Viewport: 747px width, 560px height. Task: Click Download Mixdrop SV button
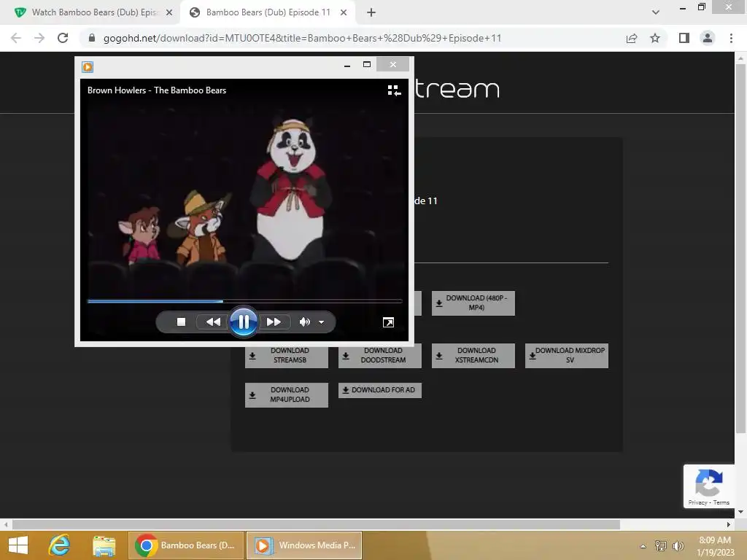[566, 355]
